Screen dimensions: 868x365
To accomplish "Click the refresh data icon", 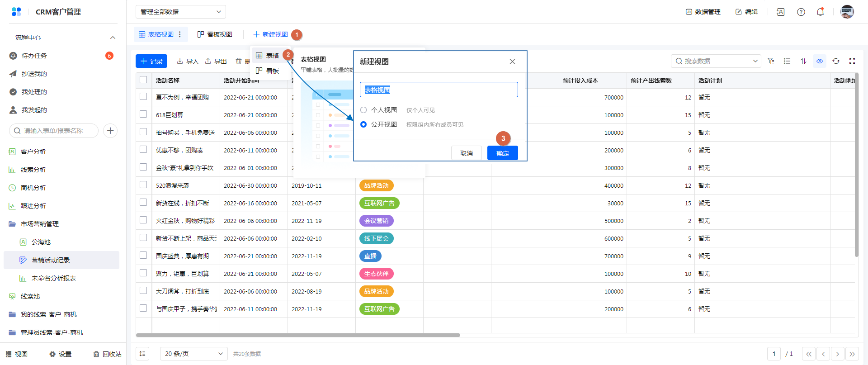I will click(836, 61).
